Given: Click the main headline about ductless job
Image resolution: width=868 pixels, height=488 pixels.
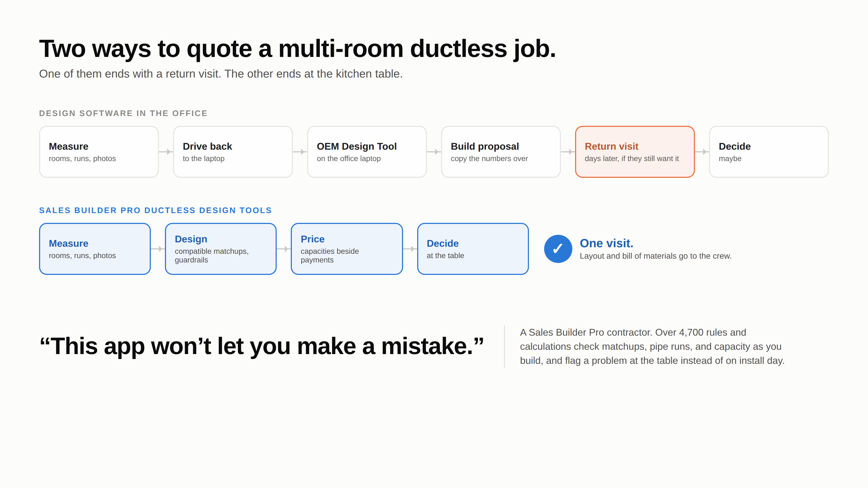Looking at the screenshot, I should [x=298, y=49].
